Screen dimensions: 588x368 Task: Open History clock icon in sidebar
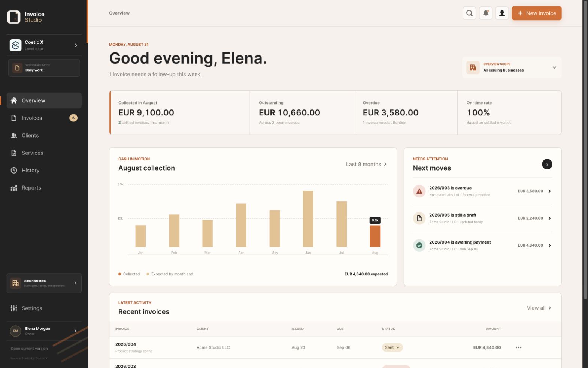pos(14,170)
